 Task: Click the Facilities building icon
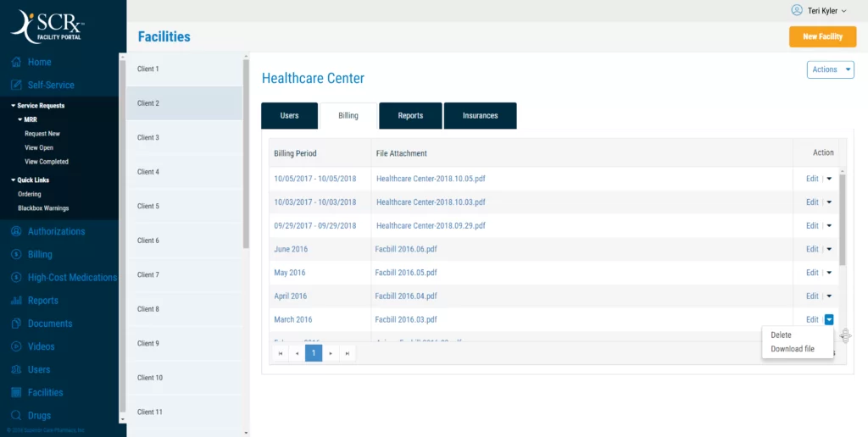coord(17,393)
